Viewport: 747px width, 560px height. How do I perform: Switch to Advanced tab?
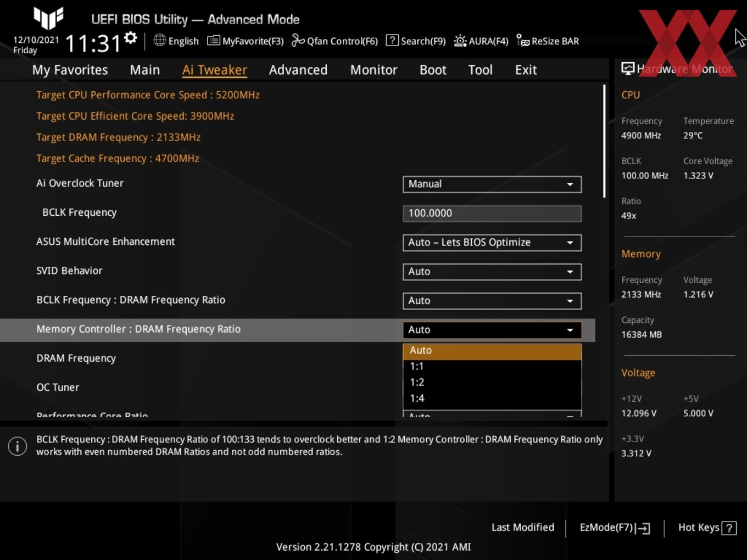click(x=298, y=70)
